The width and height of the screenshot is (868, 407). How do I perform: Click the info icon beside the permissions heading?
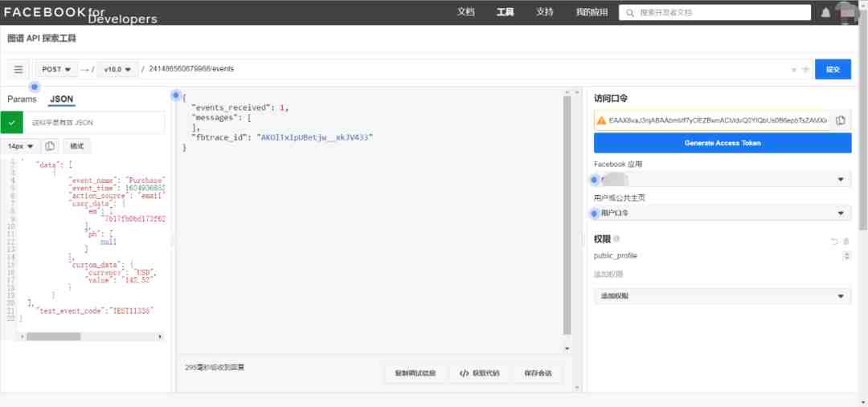coord(616,239)
